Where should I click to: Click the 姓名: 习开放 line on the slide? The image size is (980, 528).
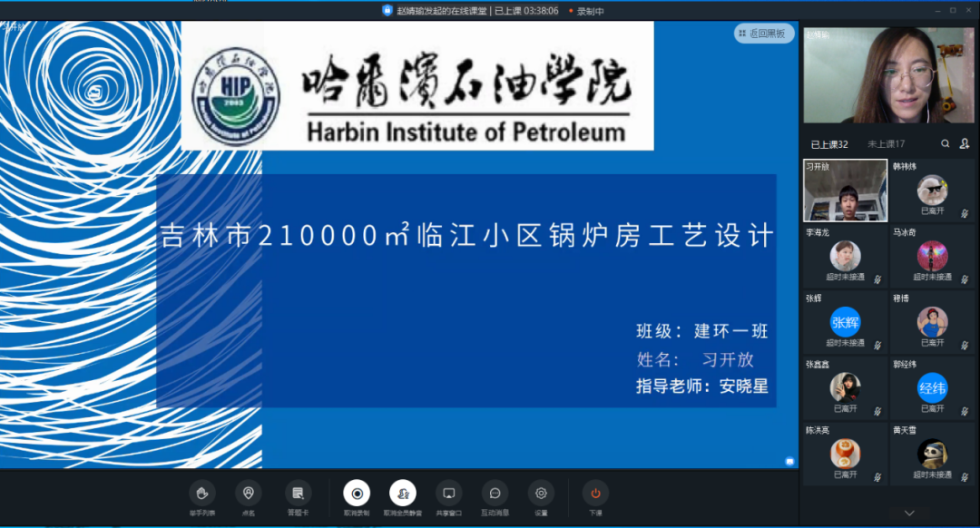[695, 359]
